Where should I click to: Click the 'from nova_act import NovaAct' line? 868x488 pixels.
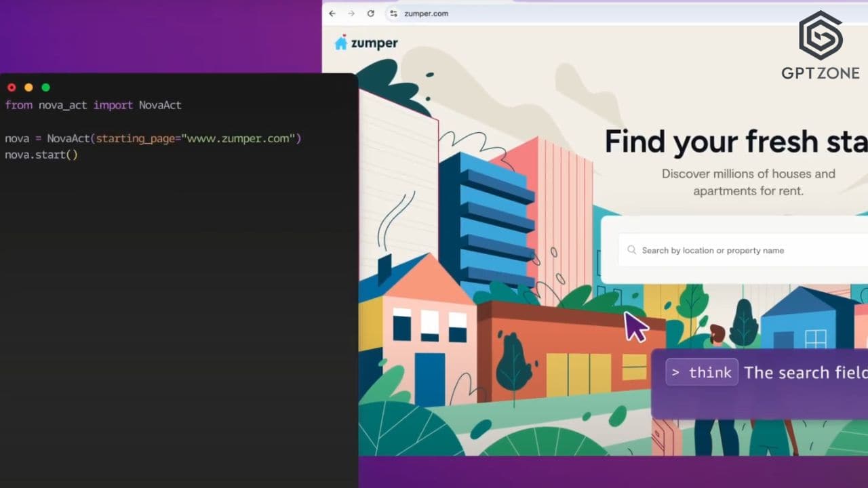point(93,105)
